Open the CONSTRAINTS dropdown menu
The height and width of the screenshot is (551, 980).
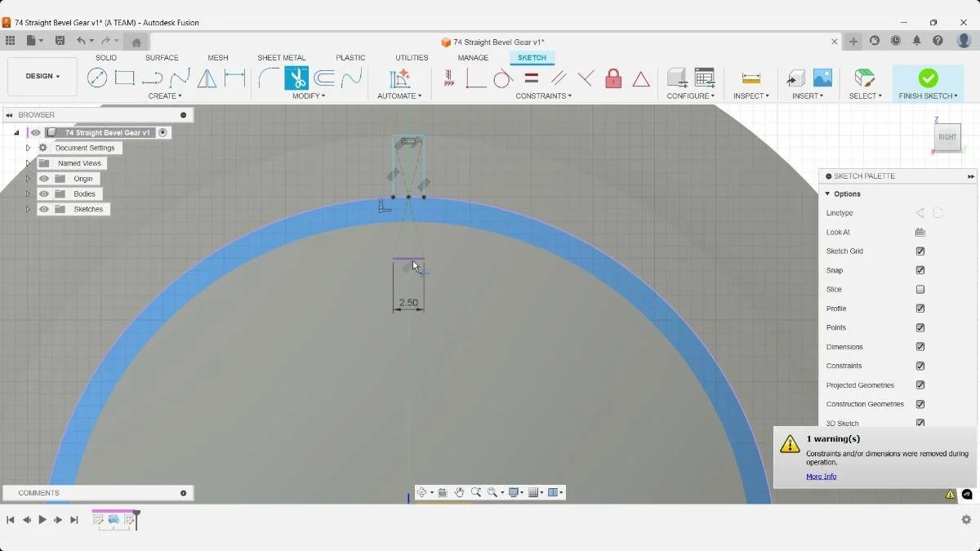click(x=543, y=96)
